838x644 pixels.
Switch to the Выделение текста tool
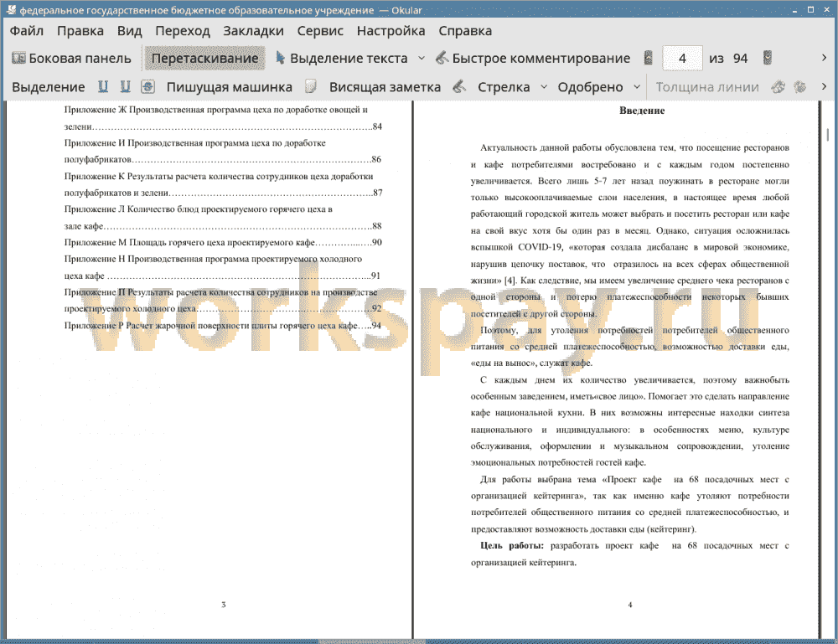click(x=342, y=59)
